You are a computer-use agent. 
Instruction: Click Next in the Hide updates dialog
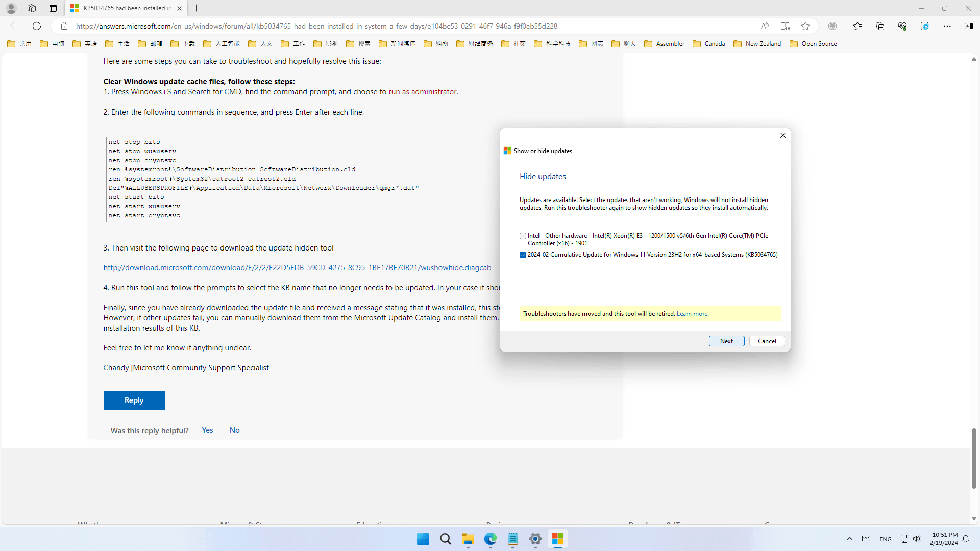coord(726,341)
